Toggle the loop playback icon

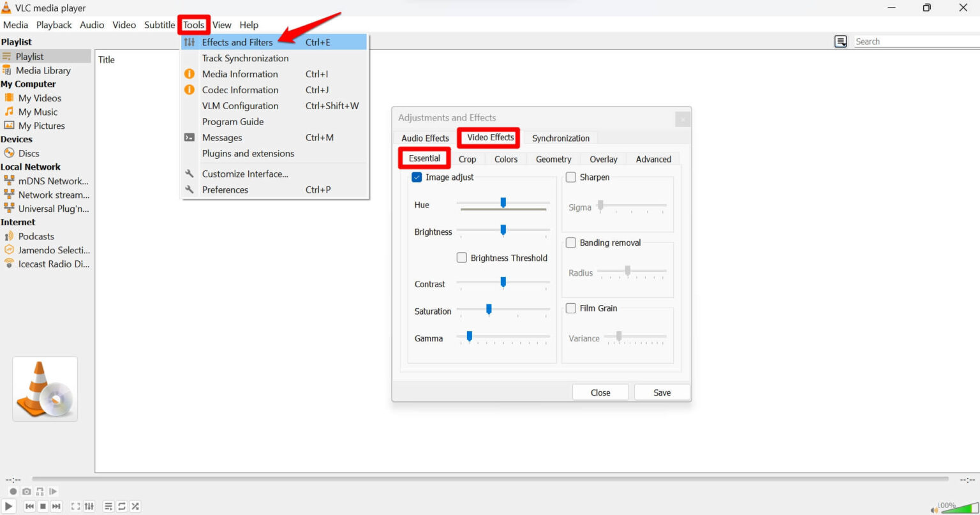pos(121,505)
